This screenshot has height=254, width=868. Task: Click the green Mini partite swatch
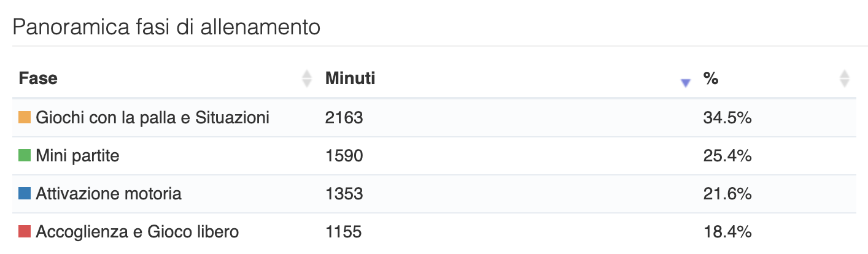[x=25, y=156]
